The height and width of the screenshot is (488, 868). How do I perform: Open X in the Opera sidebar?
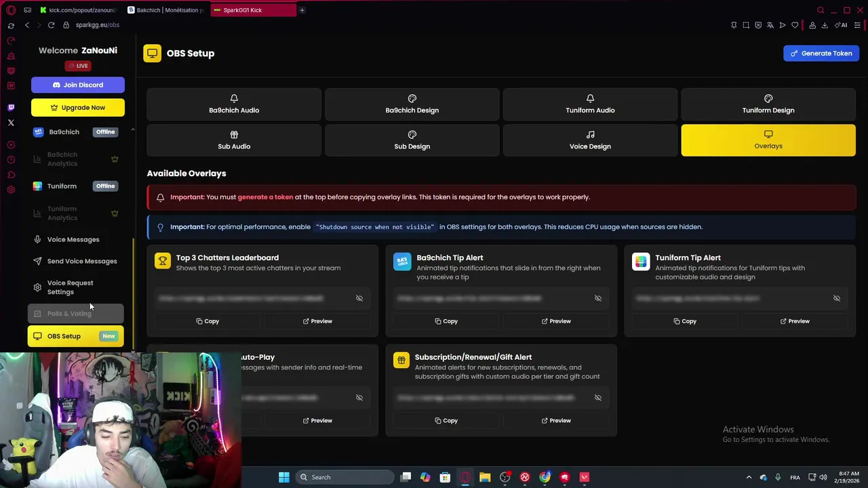[11, 123]
